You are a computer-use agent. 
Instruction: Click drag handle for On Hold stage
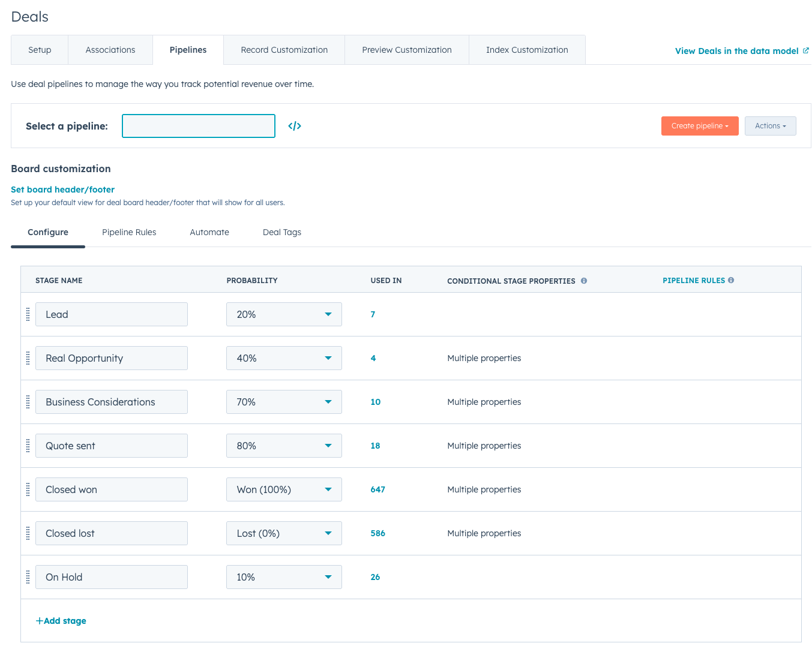(28, 577)
